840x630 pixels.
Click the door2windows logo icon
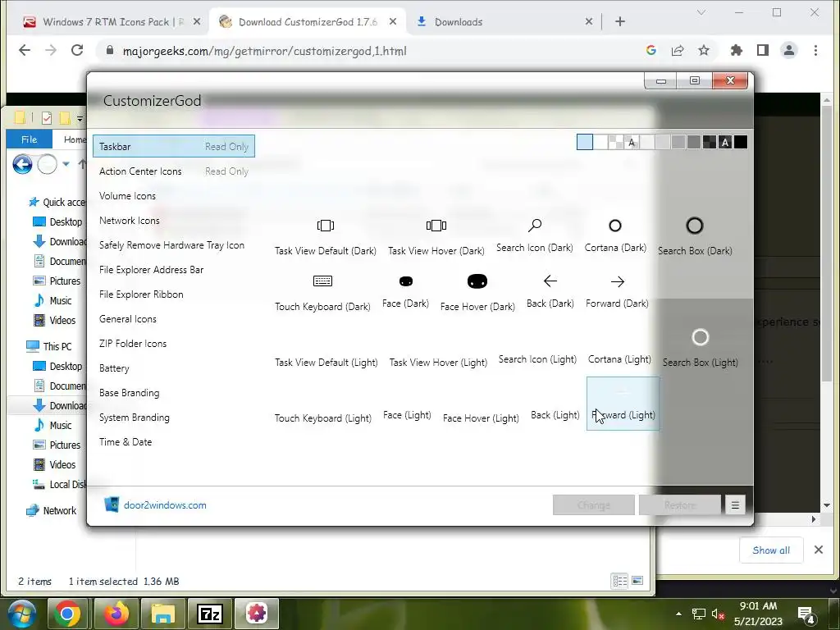[x=112, y=504]
